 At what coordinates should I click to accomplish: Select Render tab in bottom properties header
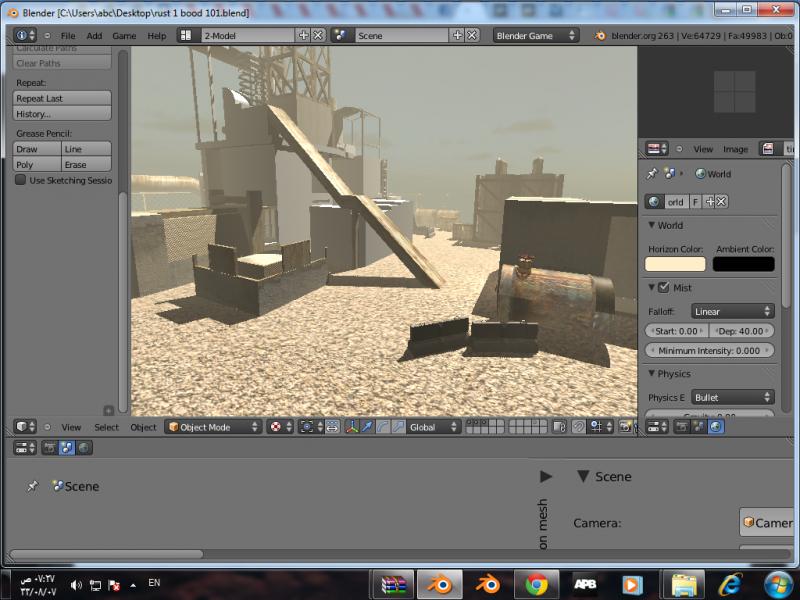pyautogui.click(x=49, y=448)
